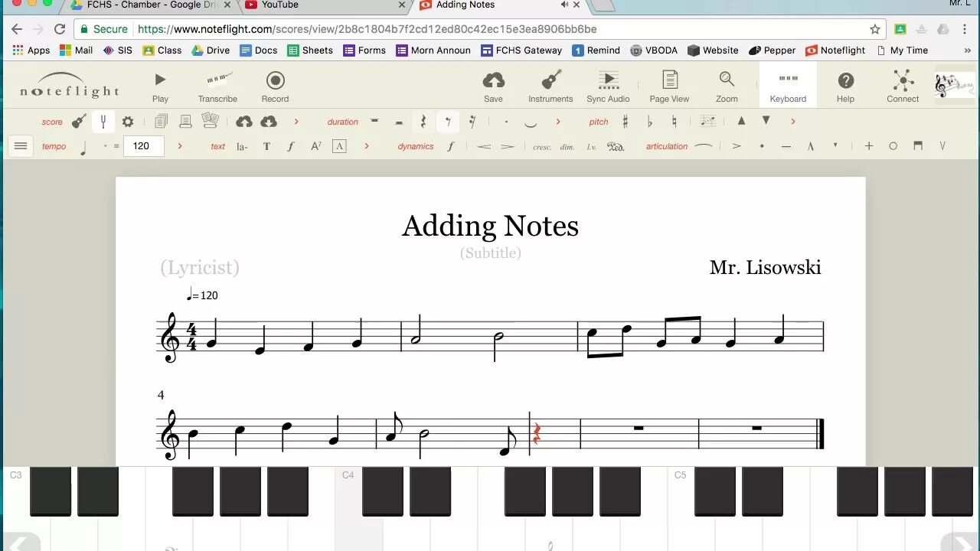Image resolution: width=980 pixels, height=551 pixels.
Task: Switch to the YouTube browser tab
Action: pos(325,5)
